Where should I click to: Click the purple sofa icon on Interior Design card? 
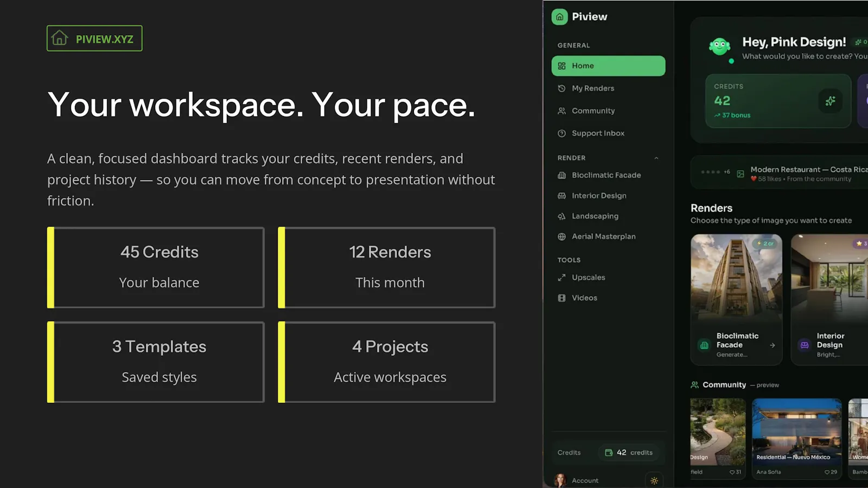click(x=805, y=345)
